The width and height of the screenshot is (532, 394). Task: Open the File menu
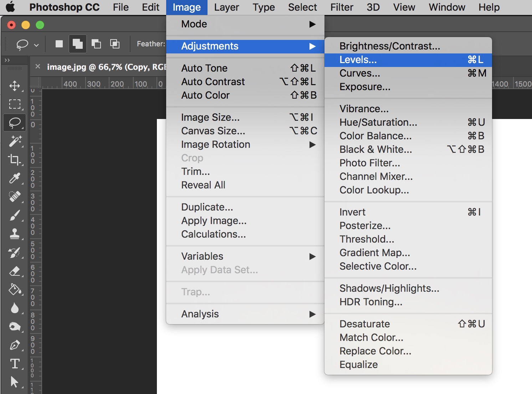(121, 7)
